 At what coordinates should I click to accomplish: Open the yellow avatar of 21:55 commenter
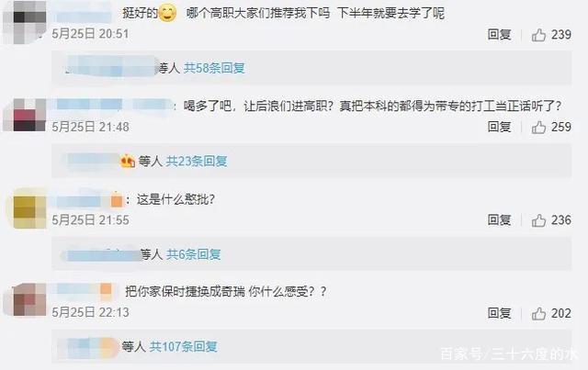(x=27, y=208)
